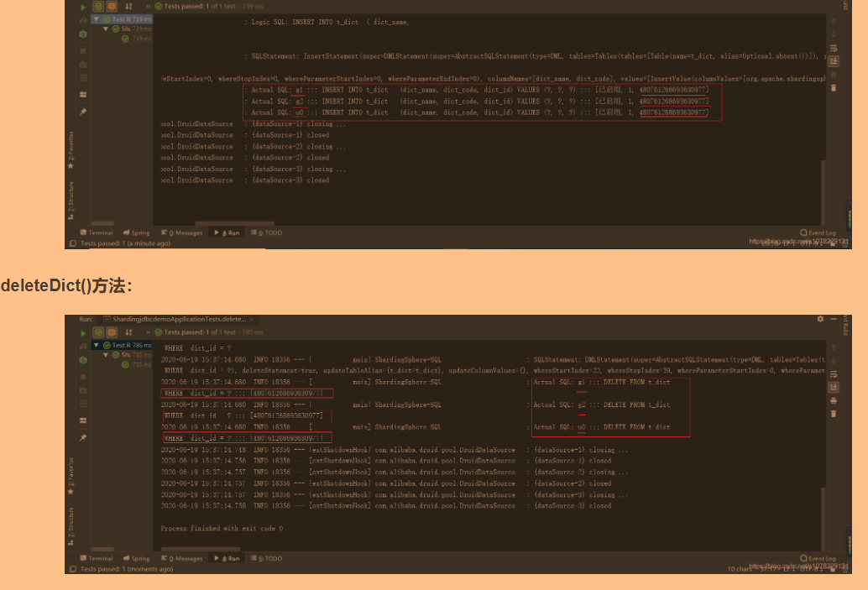Viewport: 868px width, 590px height.
Task: Click green Rerun icon in upper Run panel
Action: pos(83,8)
